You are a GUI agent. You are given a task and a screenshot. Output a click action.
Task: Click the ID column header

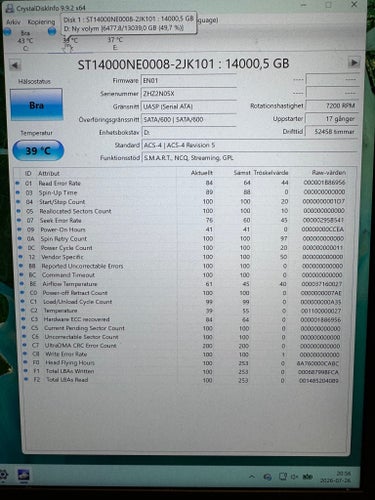coord(28,173)
